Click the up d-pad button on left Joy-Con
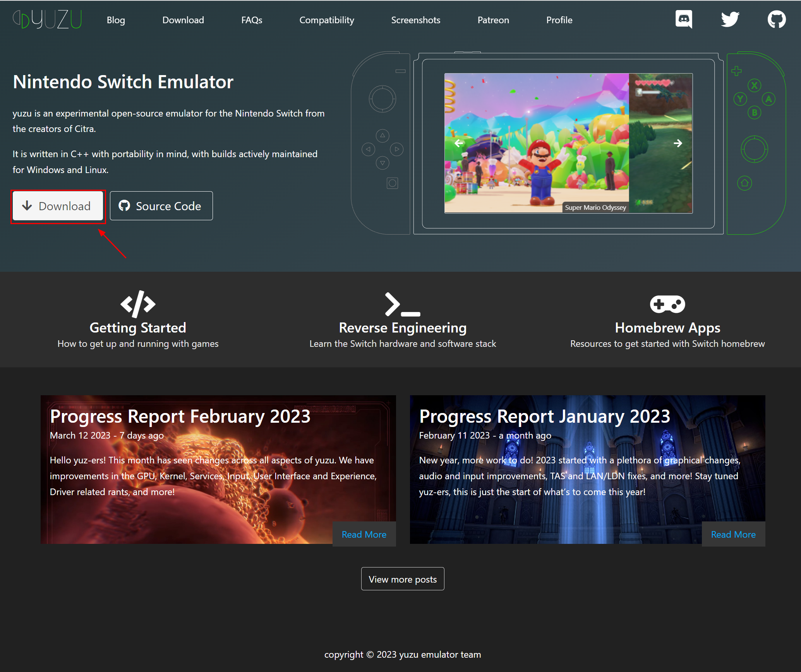The height and width of the screenshot is (672, 801). pos(382,135)
